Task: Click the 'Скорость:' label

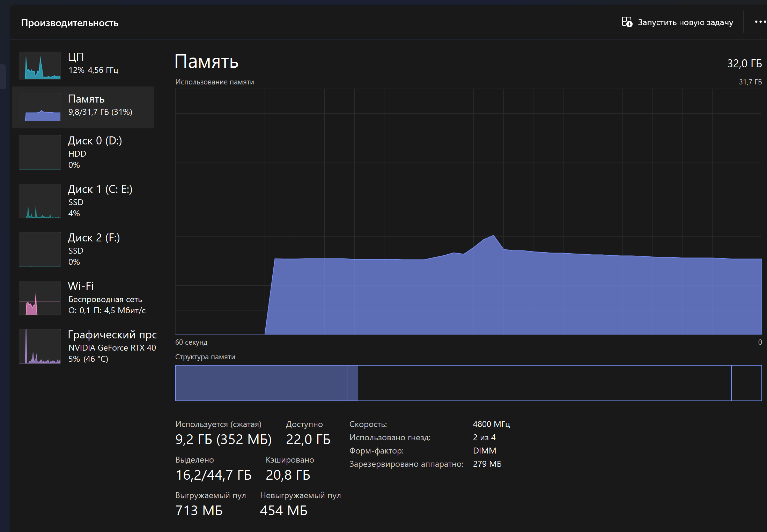Action: coord(368,424)
